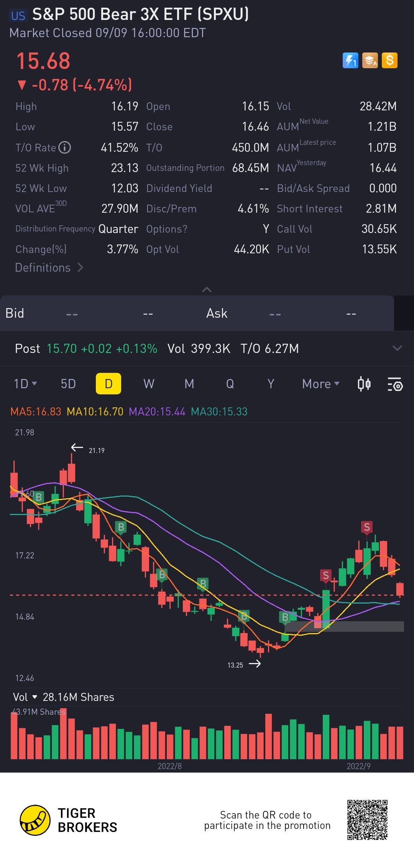
Task: Collapse the quote details with up chevron
Action: [207, 289]
